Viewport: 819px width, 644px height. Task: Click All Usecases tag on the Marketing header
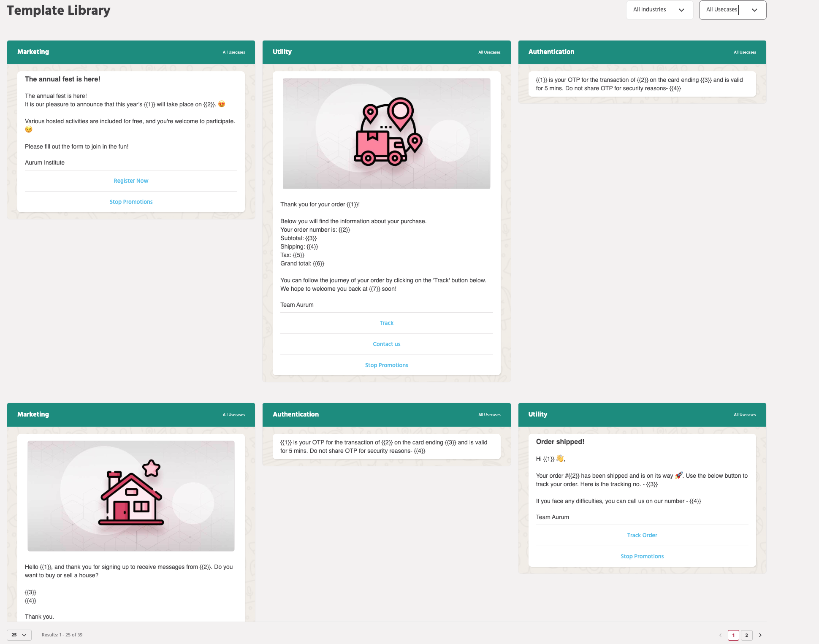click(234, 52)
